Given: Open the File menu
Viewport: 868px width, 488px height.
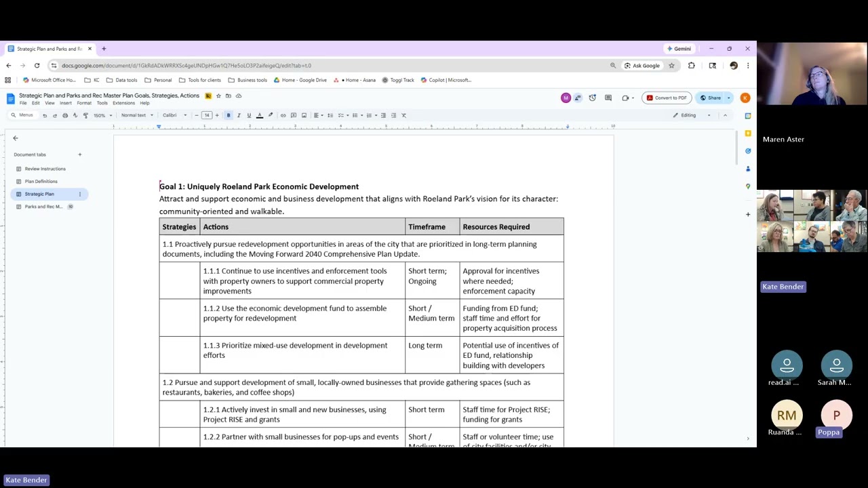Looking at the screenshot, I should point(23,103).
